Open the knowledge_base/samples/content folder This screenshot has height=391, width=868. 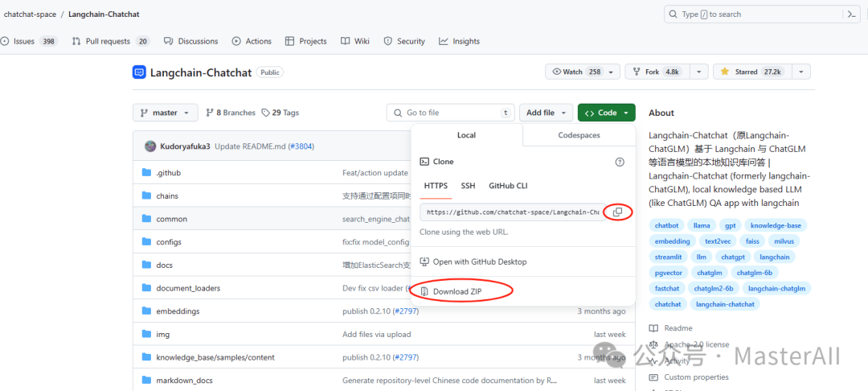(215, 357)
